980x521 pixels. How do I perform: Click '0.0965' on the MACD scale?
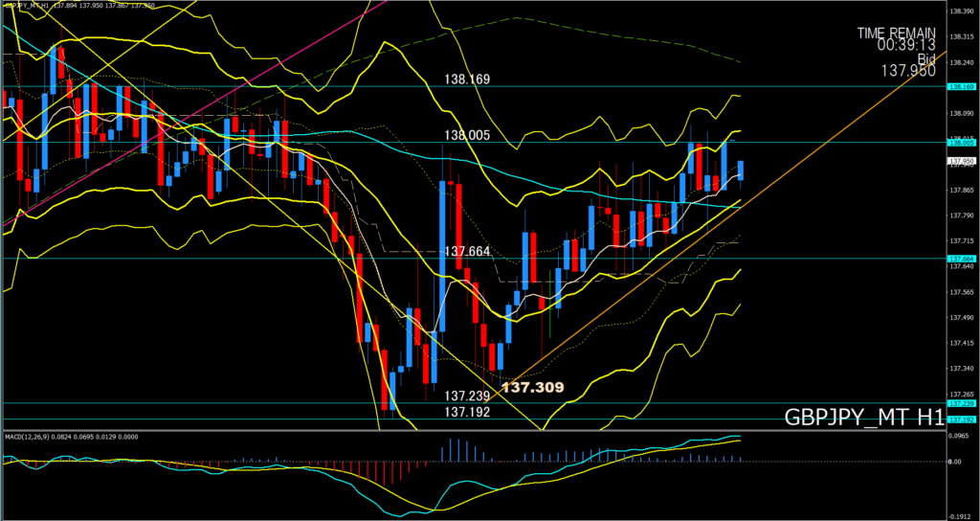coord(959,436)
